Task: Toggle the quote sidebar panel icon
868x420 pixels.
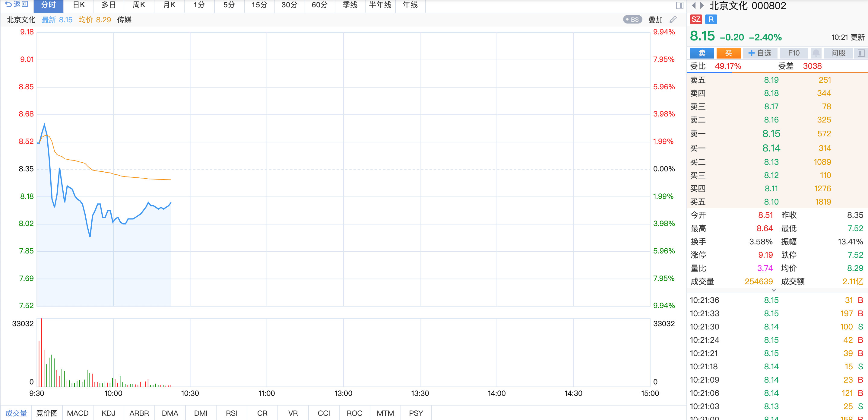Action: point(861,53)
